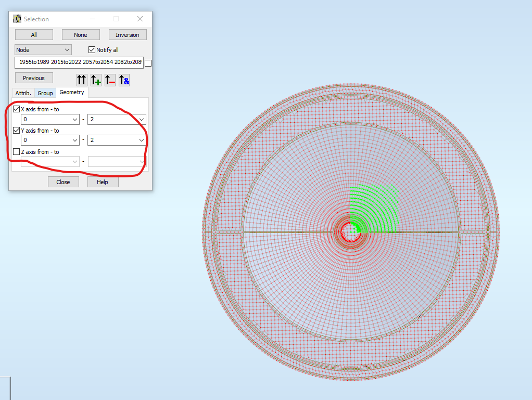The width and height of the screenshot is (532, 400).
Task: Open the X axis 'to' value dropdown
Action: click(x=141, y=119)
